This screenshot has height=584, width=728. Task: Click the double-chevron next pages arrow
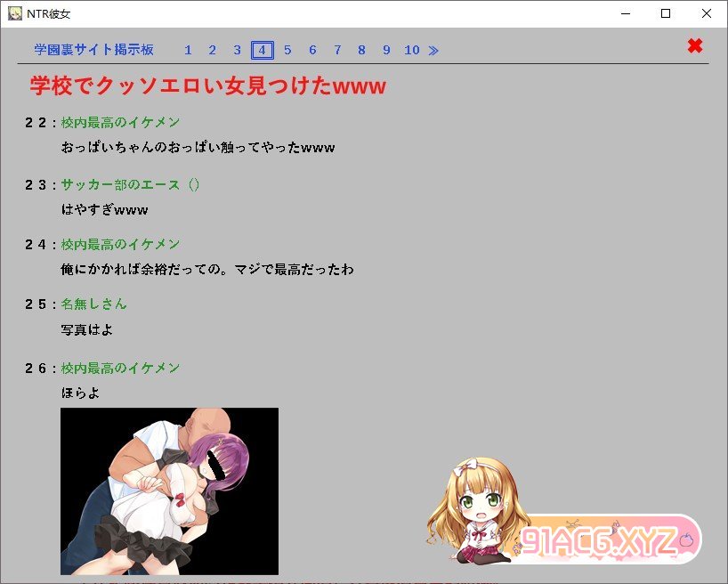433,51
